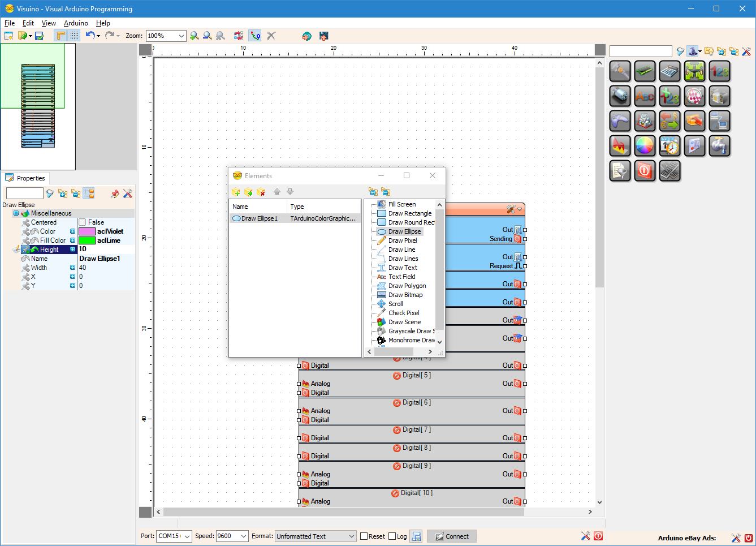This screenshot has width=756, height=546.
Task: Add a new element in the Elements window
Action: click(x=236, y=192)
